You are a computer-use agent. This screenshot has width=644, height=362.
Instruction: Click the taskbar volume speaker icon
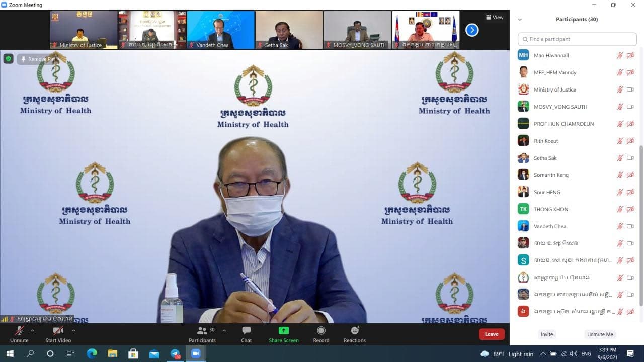pyautogui.click(x=574, y=354)
